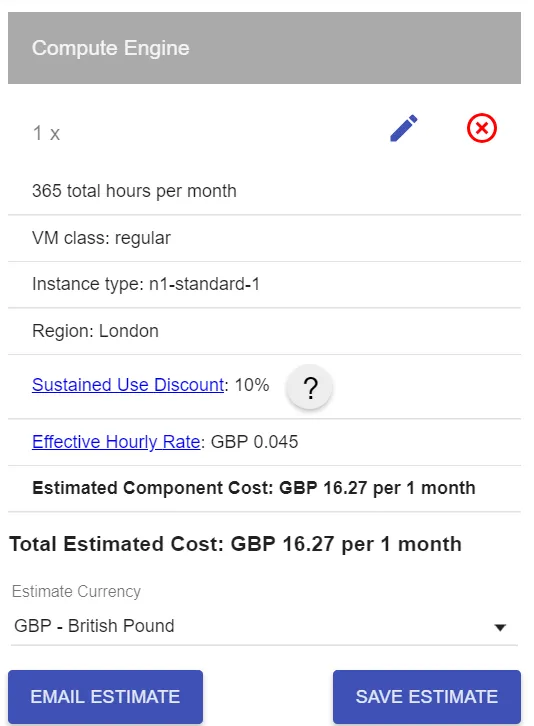Select the GBP 0.045 hourly rate value
The height and width of the screenshot is (726, 534).
254,442
